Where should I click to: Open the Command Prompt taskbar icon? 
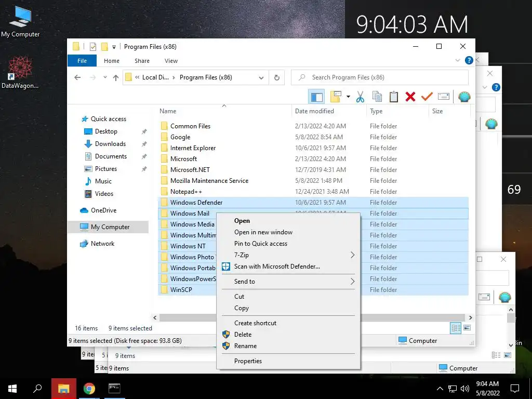[x=114, y=389]
